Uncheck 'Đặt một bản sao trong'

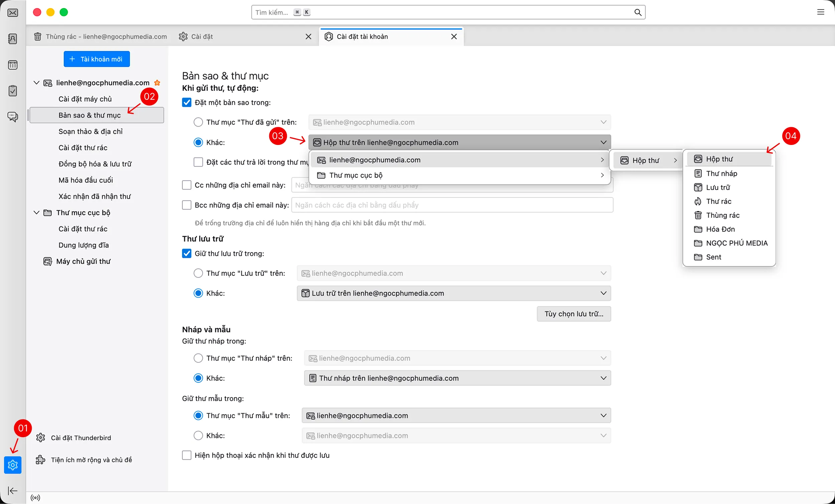(187, 102)
